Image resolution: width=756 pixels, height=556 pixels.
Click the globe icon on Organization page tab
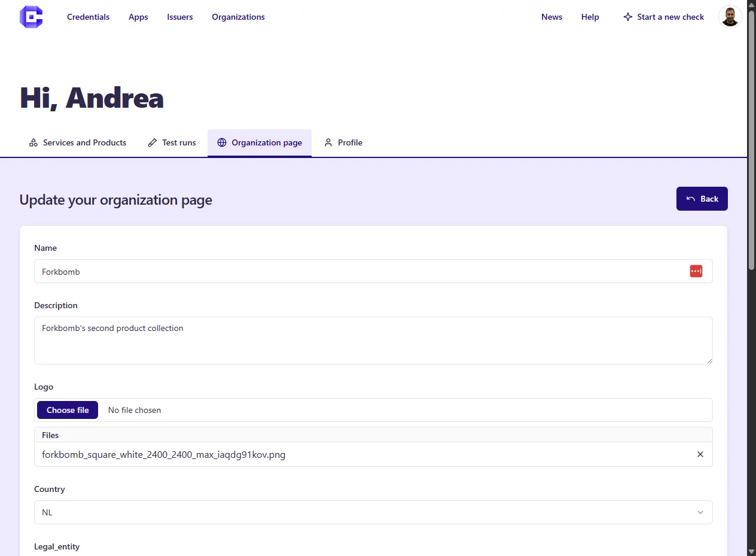pyautogui.click(x=222, y=142)
